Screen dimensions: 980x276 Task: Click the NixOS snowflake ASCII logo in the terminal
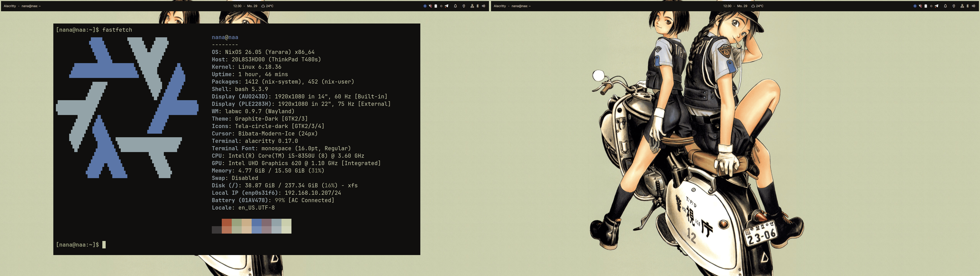[127, 108]
